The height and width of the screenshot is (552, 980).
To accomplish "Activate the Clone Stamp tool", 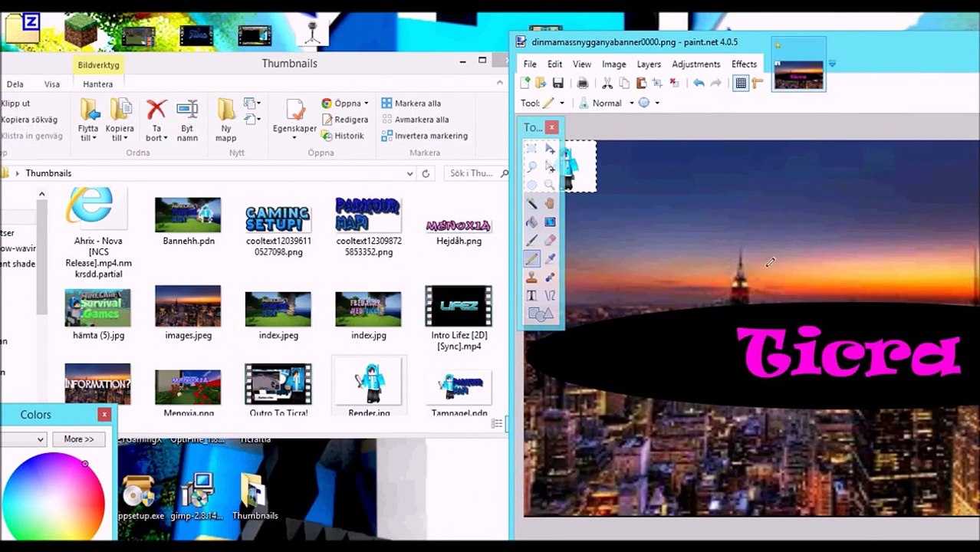I will [531, 277].
